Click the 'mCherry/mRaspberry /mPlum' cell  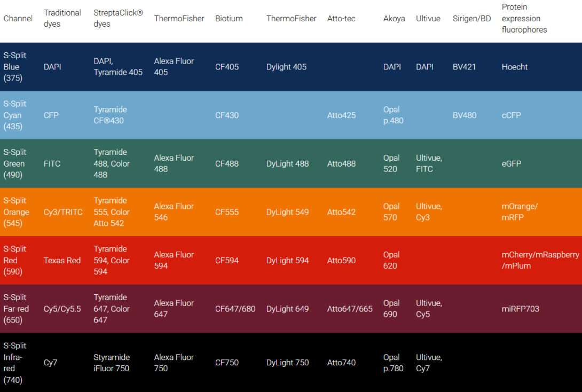click(540, 260)
